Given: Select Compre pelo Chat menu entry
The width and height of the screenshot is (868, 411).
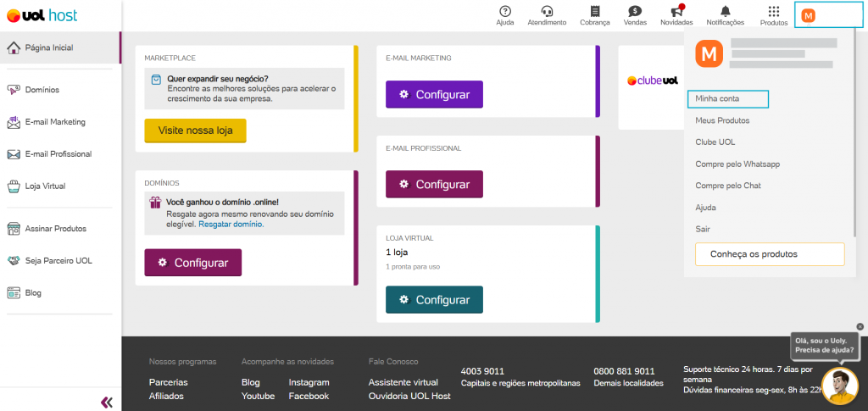Looking at the screenshot, I should 728,186.
